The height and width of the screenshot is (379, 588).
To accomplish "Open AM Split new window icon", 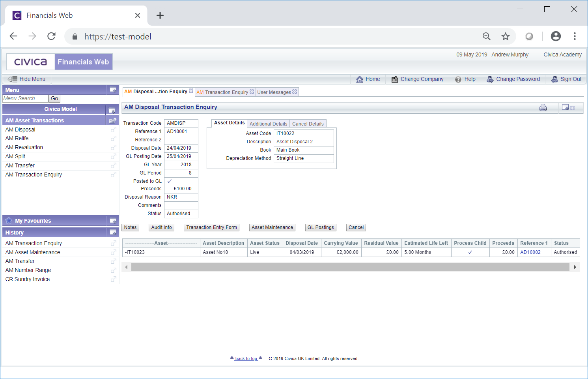I will pos(114,157).
